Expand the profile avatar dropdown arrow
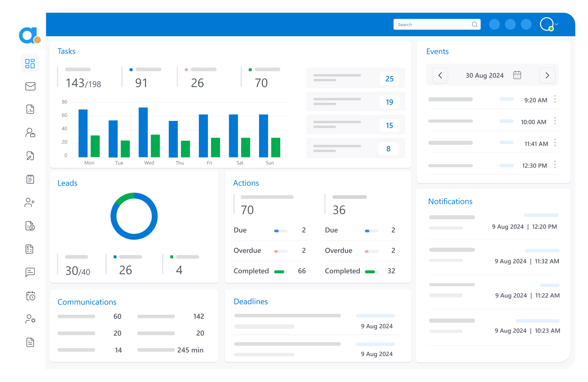Screen dimensions: 588x382 [x=557, y=24]
